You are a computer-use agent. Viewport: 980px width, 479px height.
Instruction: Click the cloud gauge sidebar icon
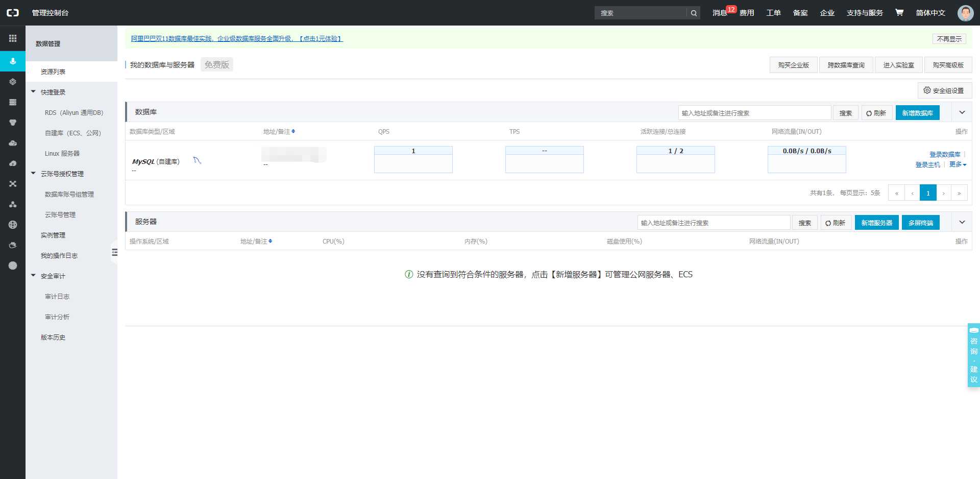click(13, 163)
